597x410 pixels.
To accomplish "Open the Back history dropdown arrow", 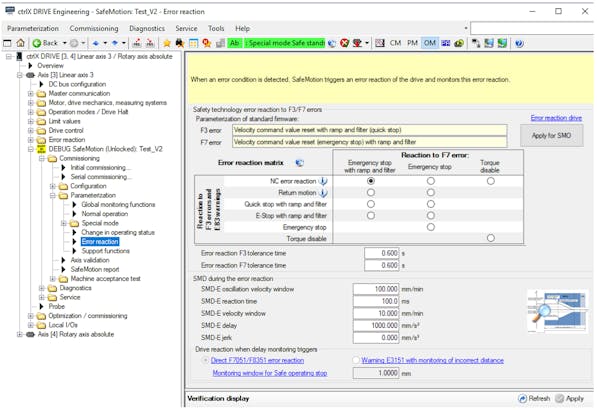I will pos(64,43).
